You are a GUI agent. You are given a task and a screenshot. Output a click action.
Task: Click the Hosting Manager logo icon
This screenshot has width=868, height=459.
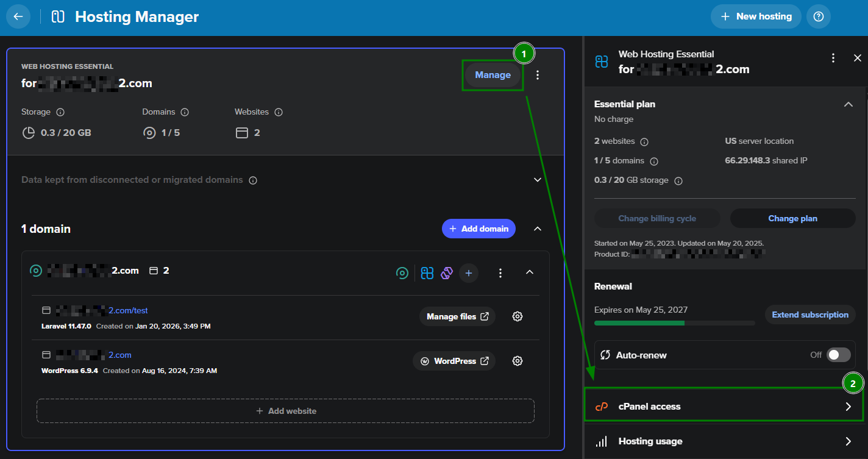pyautogui.click(x=58, y=16)
